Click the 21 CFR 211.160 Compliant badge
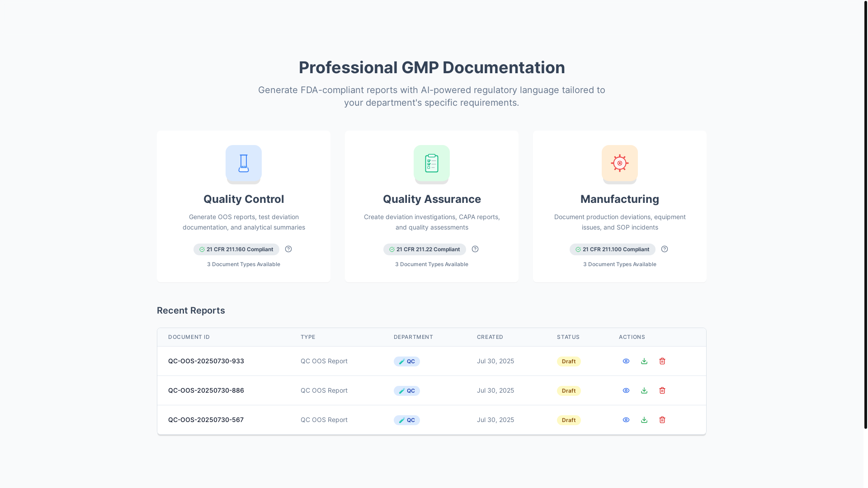The image size is (868, 488). tap(236, 249)
